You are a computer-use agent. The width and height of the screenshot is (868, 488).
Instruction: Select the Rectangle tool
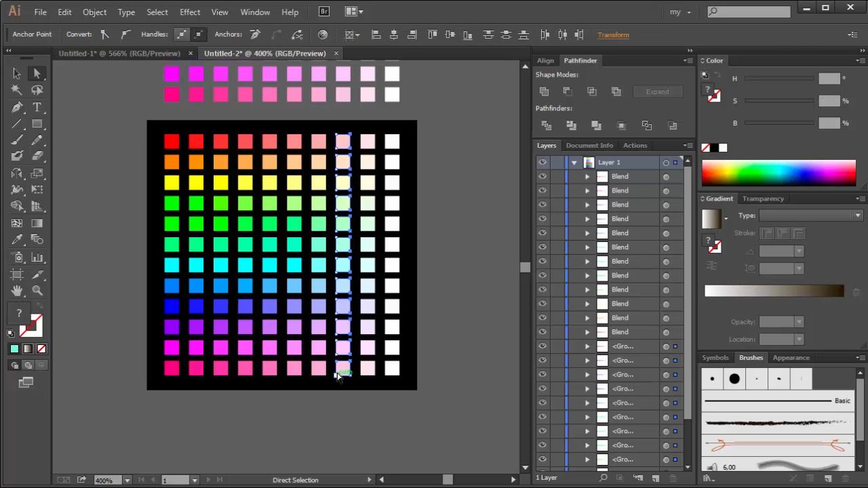pos(37,124)
